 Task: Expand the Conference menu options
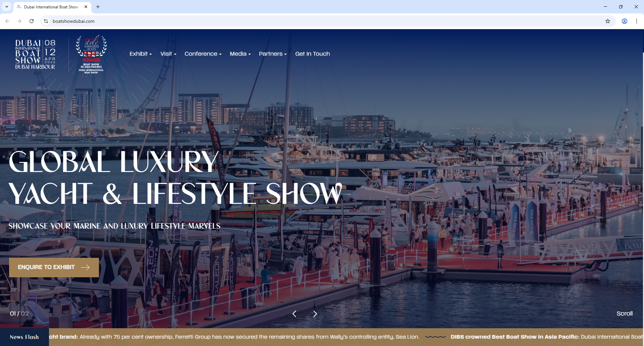[x=203, y=54]
